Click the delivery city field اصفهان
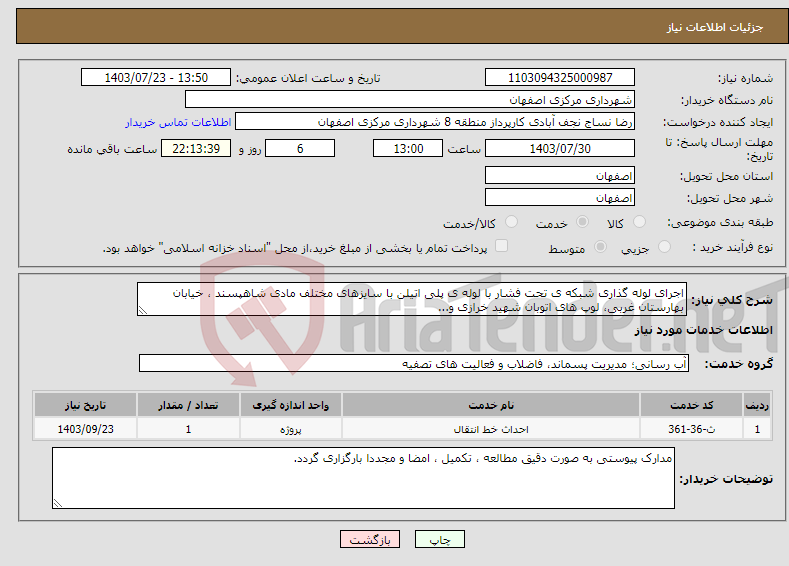Viewport: 789px width, 566px height. pos(560,197)
